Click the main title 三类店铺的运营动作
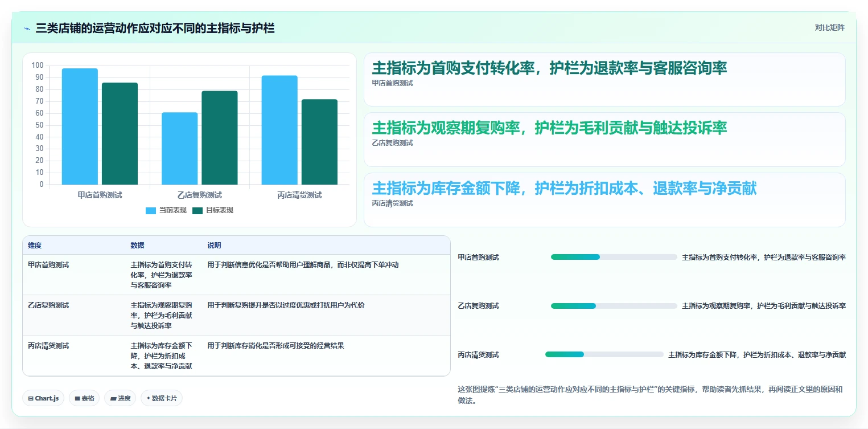This screenshot has width=868, height=429. pos(155,28)
